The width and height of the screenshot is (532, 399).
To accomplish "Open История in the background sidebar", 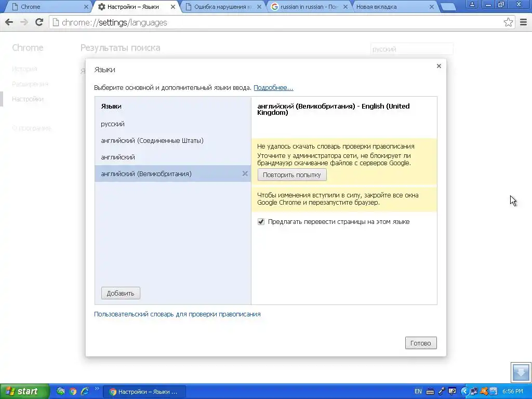I will pos(24,69).
